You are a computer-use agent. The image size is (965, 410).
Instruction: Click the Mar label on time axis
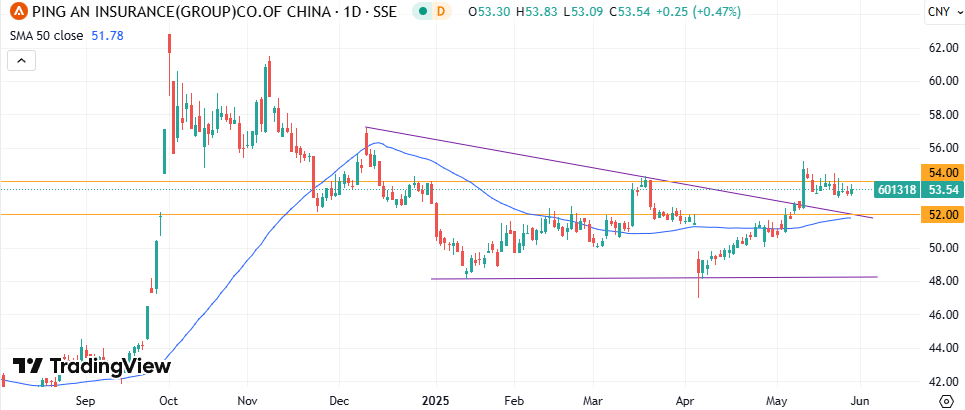(x=593, y=401)
